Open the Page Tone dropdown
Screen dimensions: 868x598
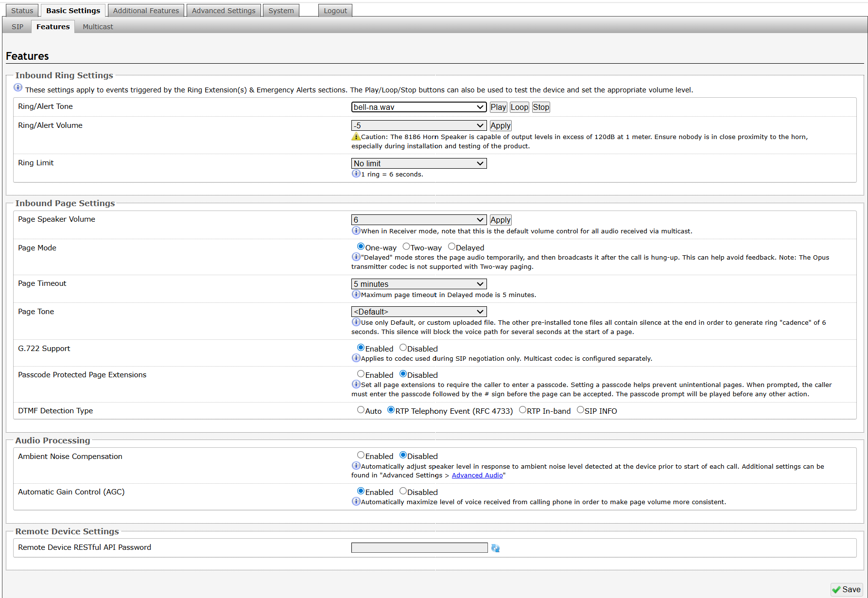coord(419,312)
